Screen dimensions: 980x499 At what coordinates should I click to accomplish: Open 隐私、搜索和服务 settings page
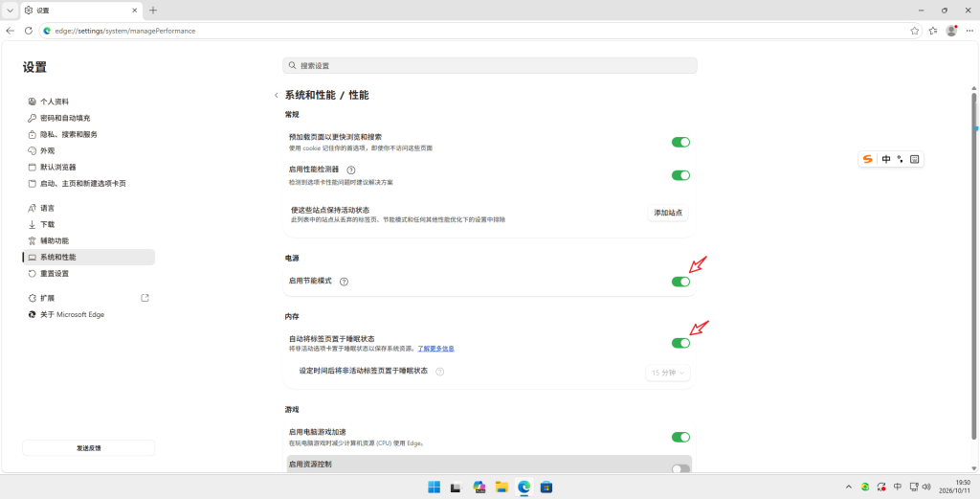point(88,134)
